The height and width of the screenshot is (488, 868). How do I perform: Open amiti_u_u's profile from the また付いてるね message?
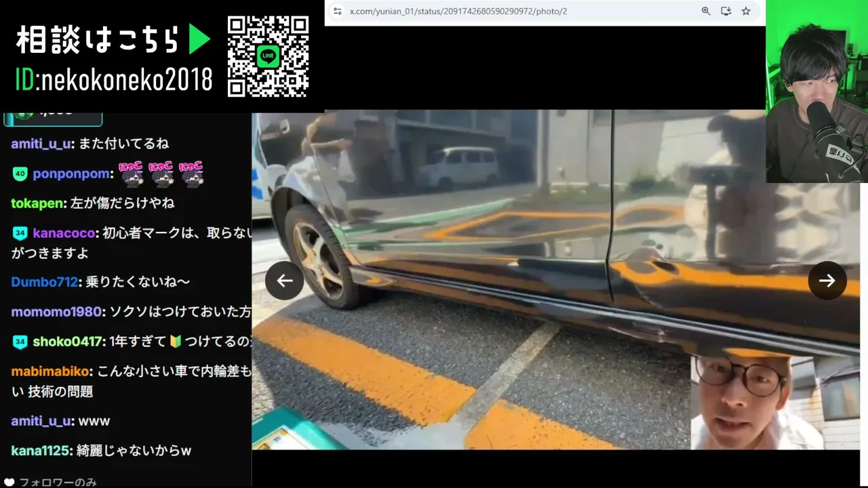pos(41,144)
